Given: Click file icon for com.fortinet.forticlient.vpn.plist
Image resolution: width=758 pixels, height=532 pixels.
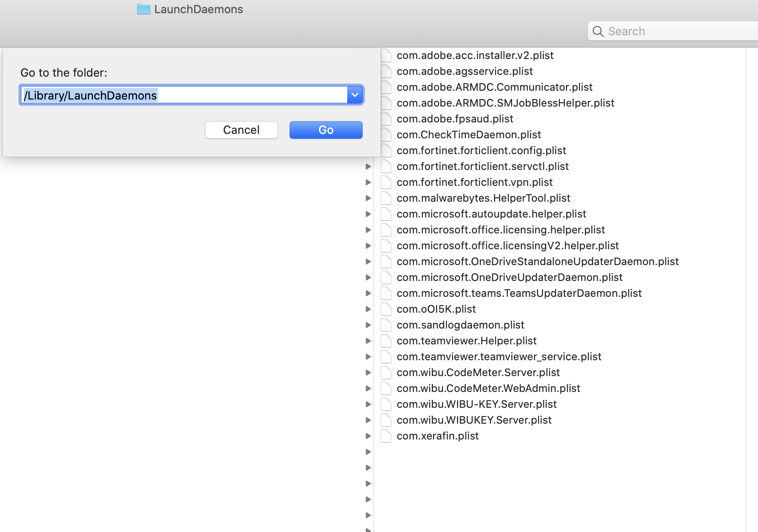Looking at the screenshot, I should (x=386, y=182).
